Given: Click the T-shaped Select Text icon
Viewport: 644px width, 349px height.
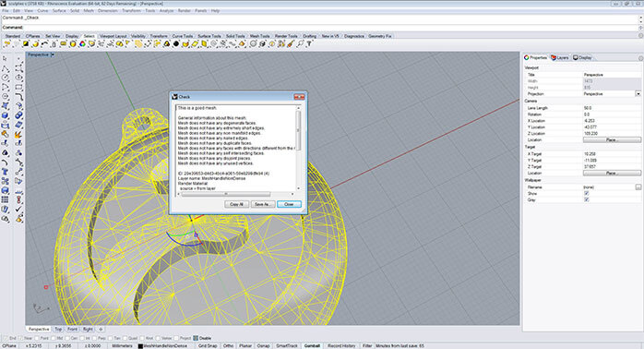Looking at the screenshot, I should (x=309, y=43).
